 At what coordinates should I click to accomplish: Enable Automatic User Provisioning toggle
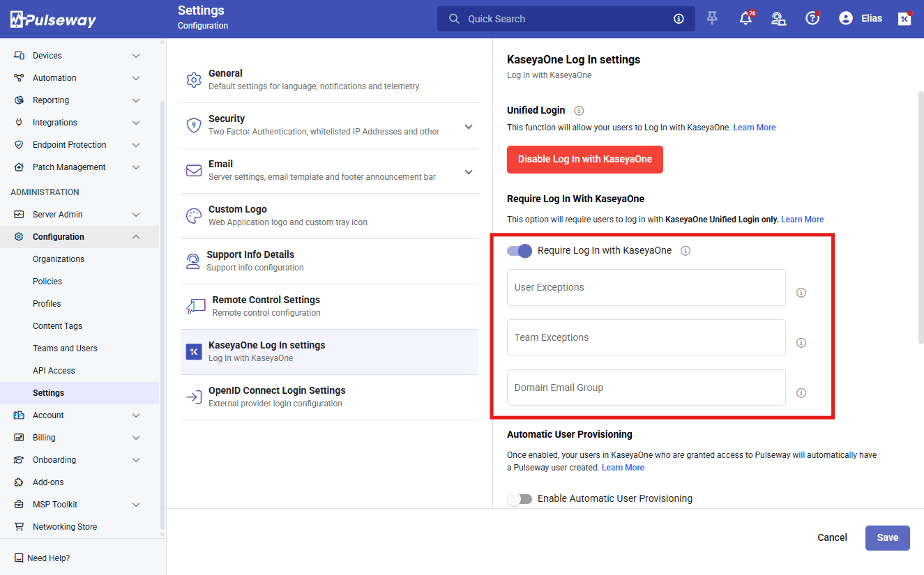(520, 499)
